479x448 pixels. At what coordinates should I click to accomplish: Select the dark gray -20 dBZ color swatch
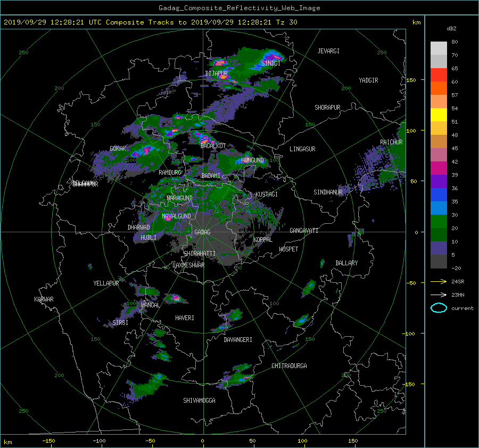(439, 262)
